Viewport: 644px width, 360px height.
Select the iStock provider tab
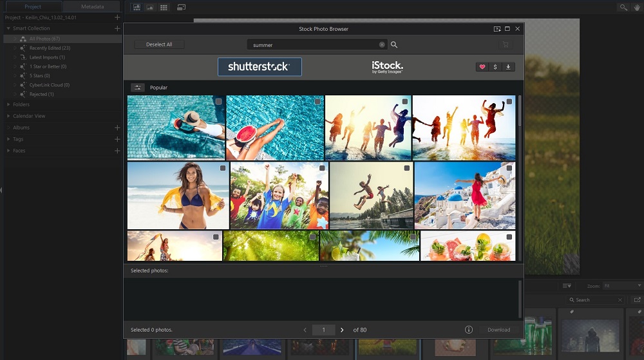pyautogui.click(x=387, y=67)
